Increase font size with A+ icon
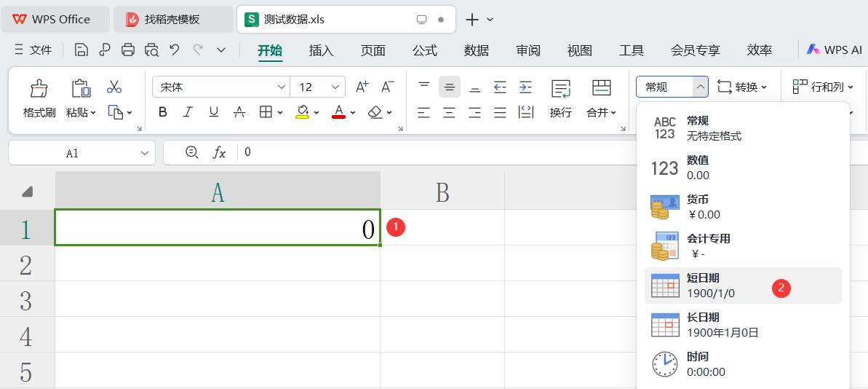Viewport: 868px width, 389px height. coord(362,87)
